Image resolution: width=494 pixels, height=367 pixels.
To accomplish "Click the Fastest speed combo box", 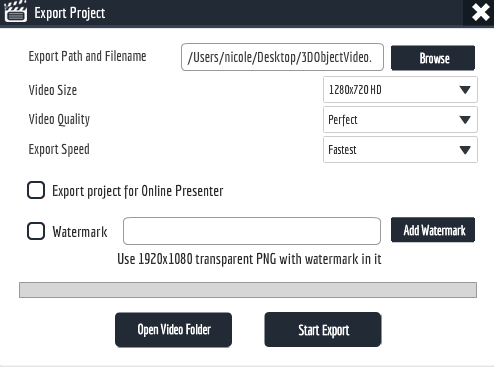I will point(400,150).
